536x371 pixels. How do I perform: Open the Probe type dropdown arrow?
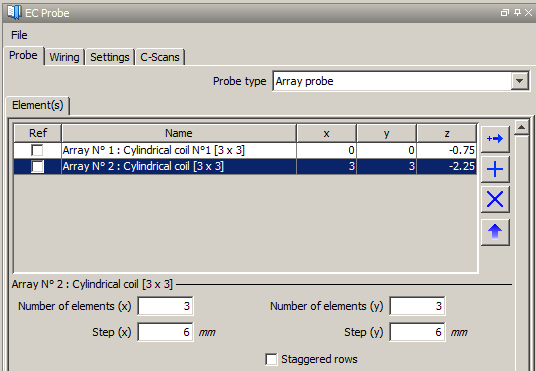tap(520, 81)
